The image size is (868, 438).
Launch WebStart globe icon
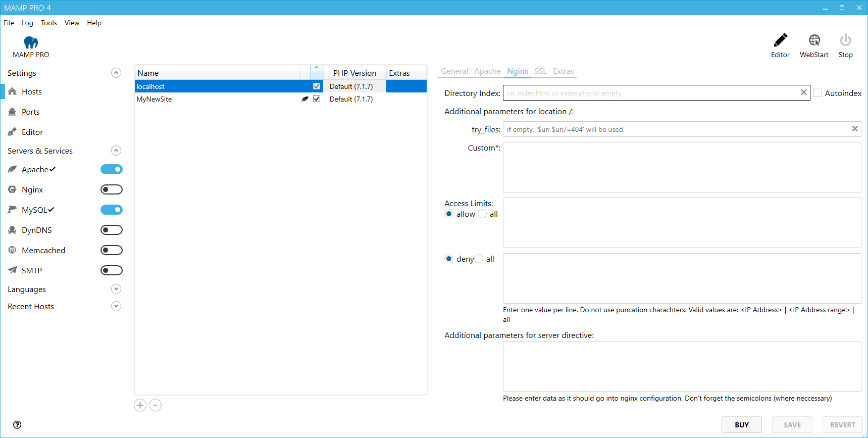pyautogui.click(x=814, y=40)
